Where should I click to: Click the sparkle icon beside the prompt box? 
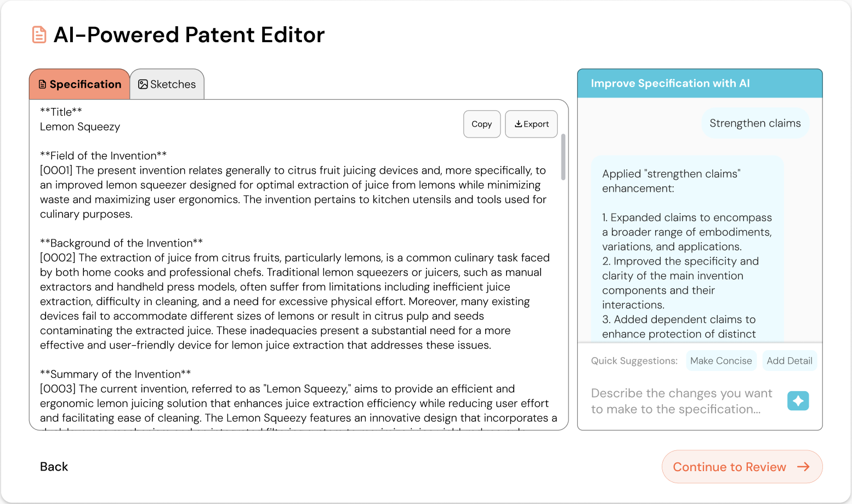click(x=798, y=400)
